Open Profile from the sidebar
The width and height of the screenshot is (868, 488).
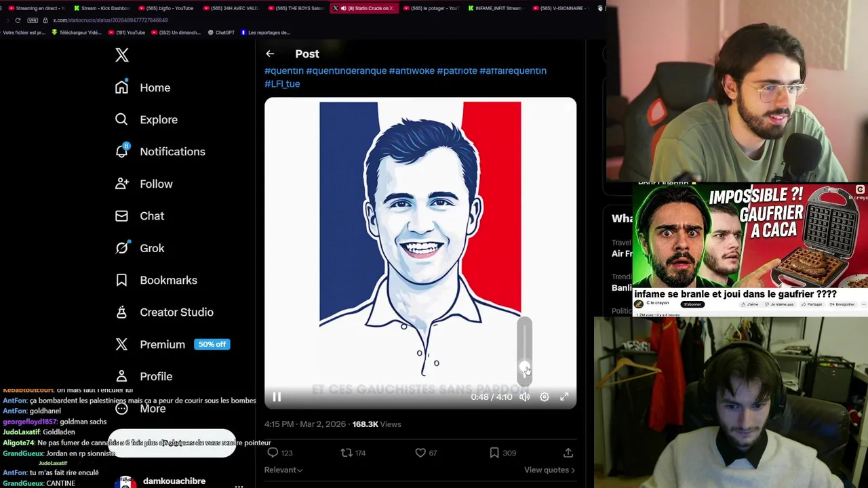coord(144,376)
